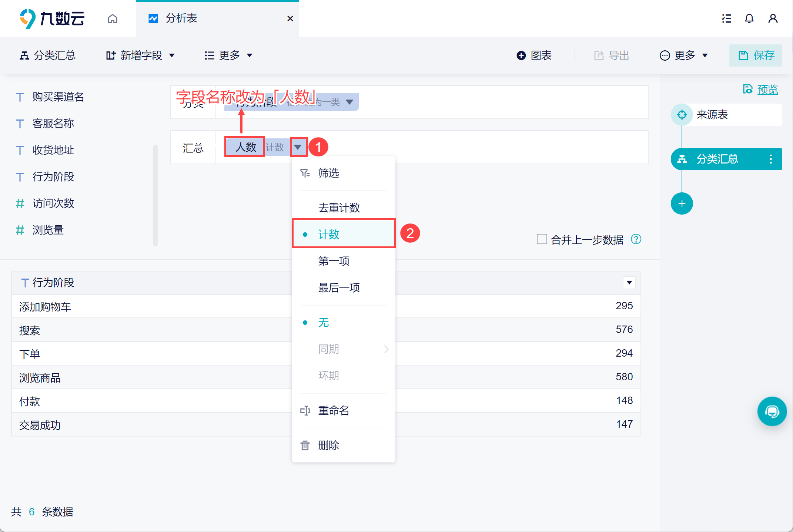The image size is (793, 532).
Task: Select the 来源表 step node
Action: pyautogui.click(x=712, y=115)
